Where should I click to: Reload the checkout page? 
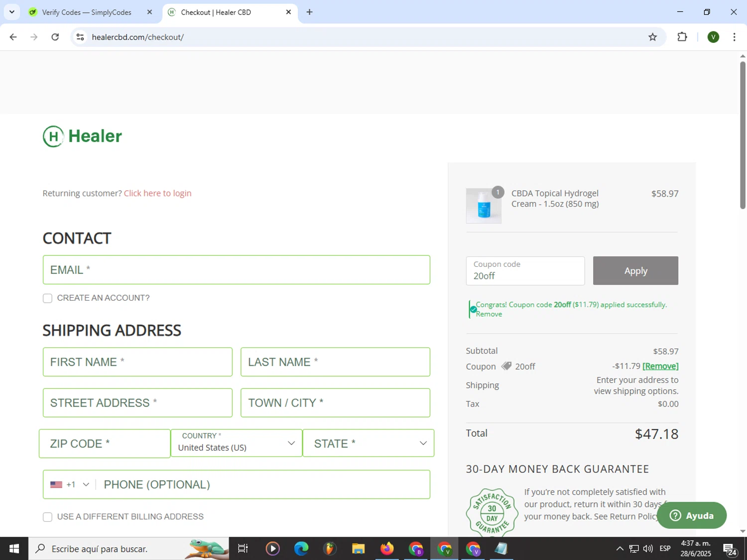click(55, 37)
